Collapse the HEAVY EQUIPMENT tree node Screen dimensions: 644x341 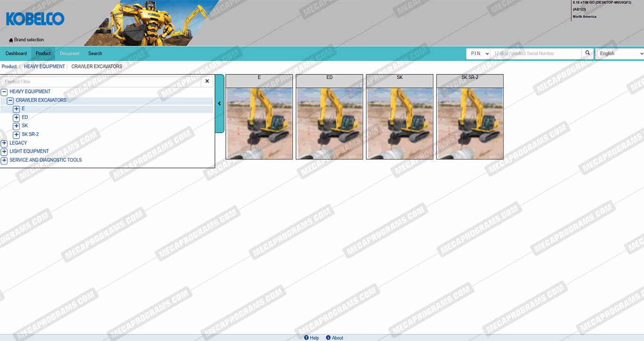(x=4, y=92)
